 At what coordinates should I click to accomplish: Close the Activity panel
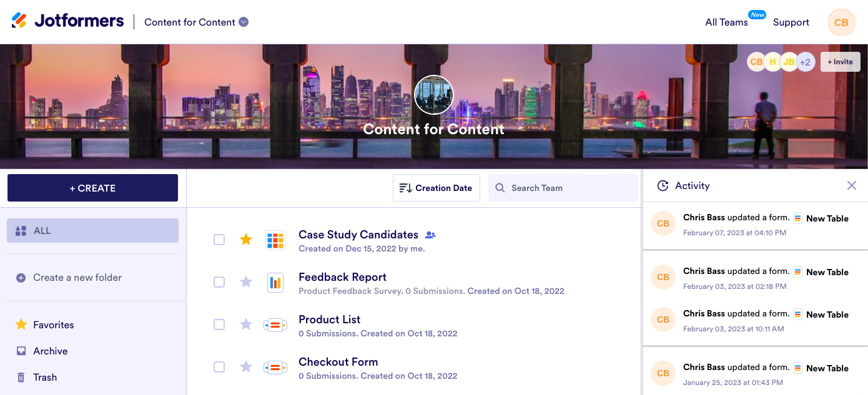(x=851, y=185)
